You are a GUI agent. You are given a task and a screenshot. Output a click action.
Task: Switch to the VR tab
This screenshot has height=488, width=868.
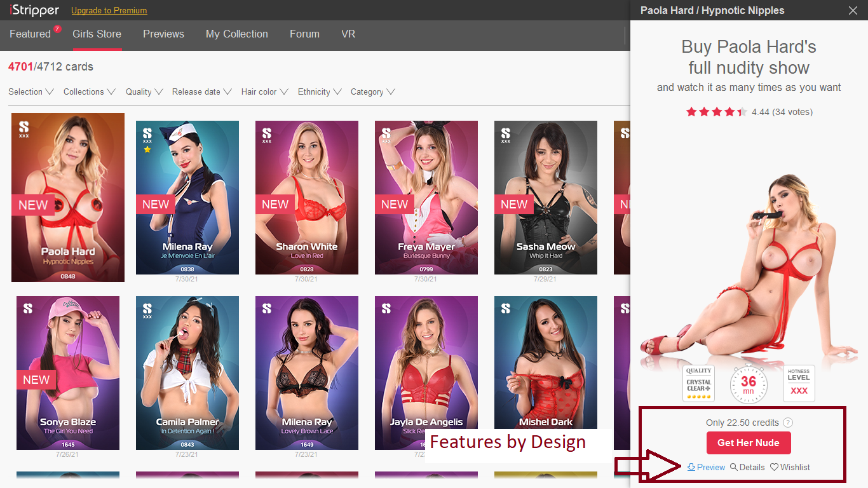(348, 34)
